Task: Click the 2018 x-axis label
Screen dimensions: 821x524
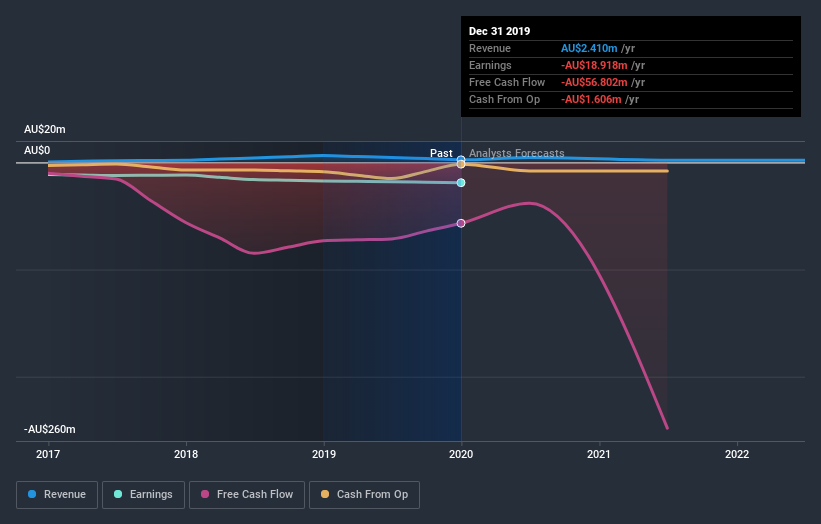Action: 186,454
